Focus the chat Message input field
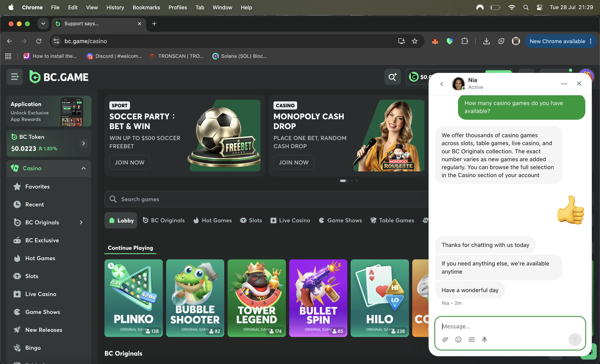Image resolution: width=600 pixels, height=364 pixels. click(510, 327)
